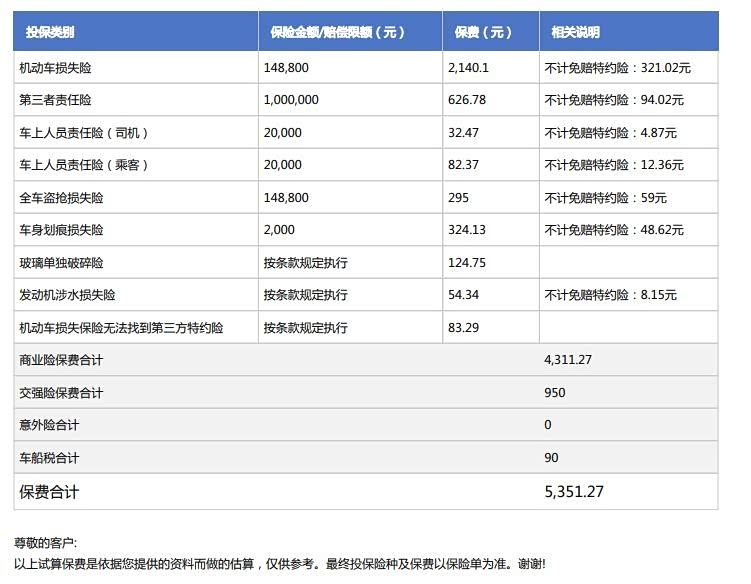Click the 第三者责任险 row label
The height and width of the screenshot is (584, 751).
click(61, 100)
